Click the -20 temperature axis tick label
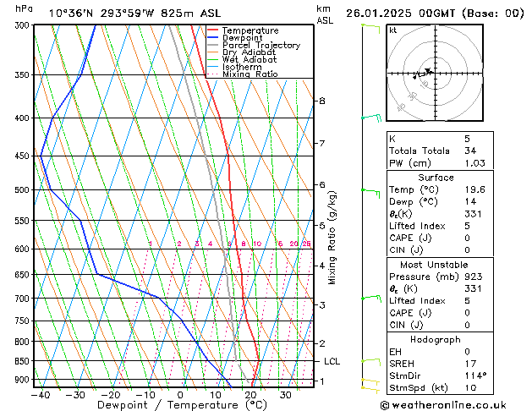Image resolution: width=532 pixels, height=411 pixels. tap(111, 395)
